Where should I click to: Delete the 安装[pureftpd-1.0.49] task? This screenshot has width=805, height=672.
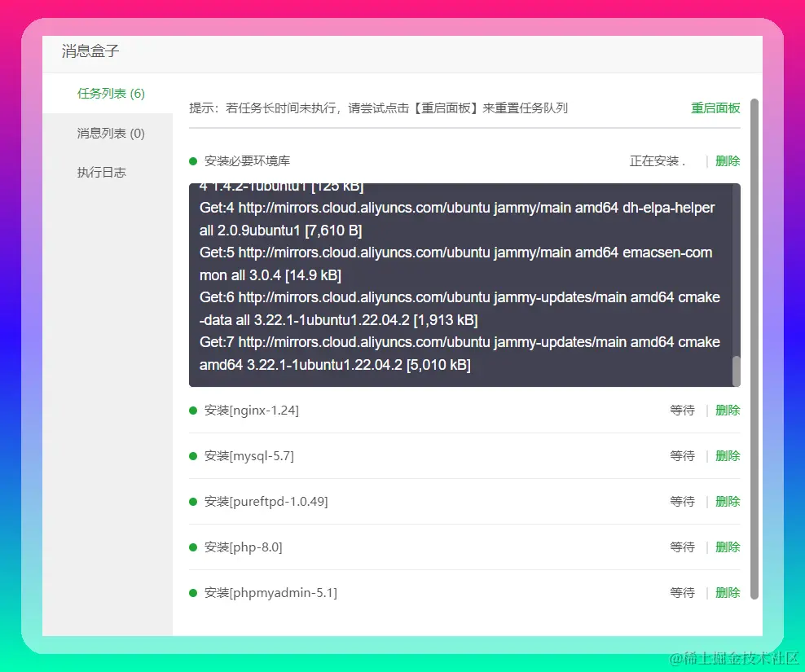pyautogui.click(x=728, y=502)
